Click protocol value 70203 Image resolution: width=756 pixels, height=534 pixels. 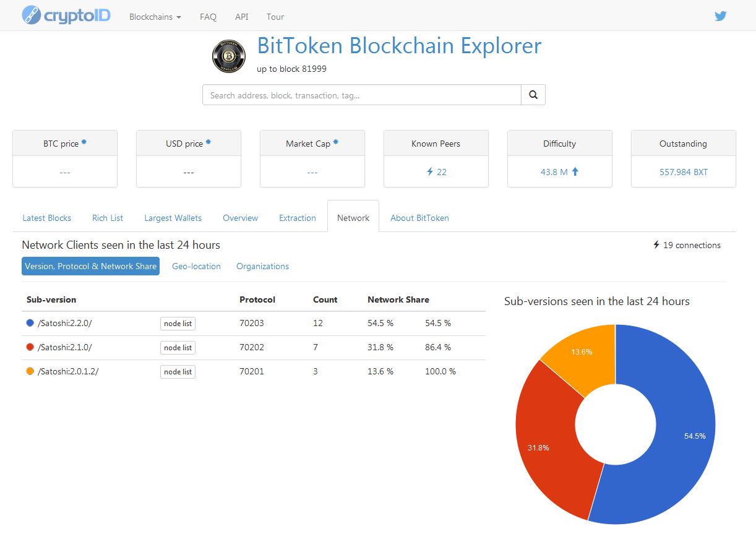(252, 323)
